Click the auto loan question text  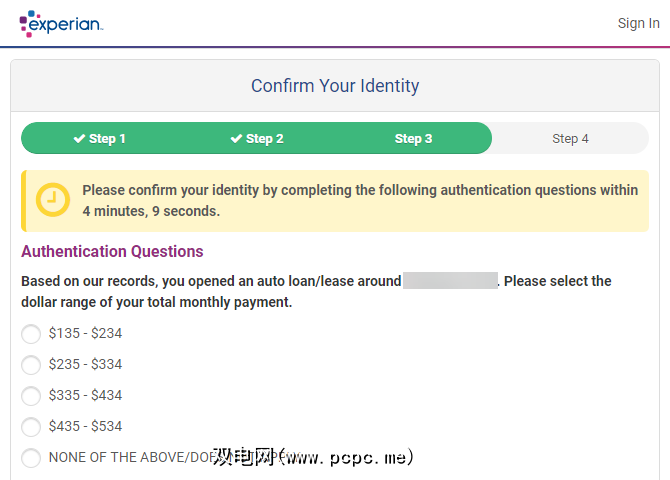click(210, 282)
